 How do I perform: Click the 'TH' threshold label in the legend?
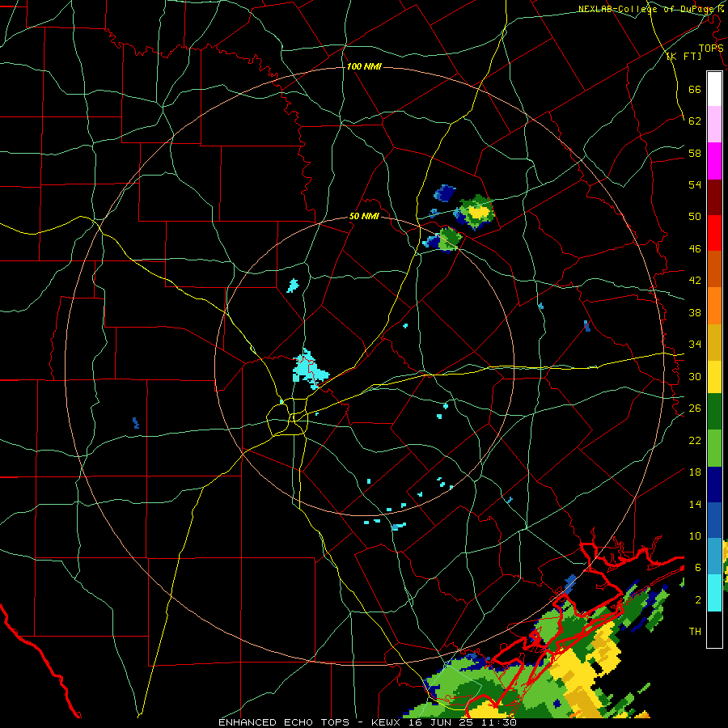click(x=695, y=632)
